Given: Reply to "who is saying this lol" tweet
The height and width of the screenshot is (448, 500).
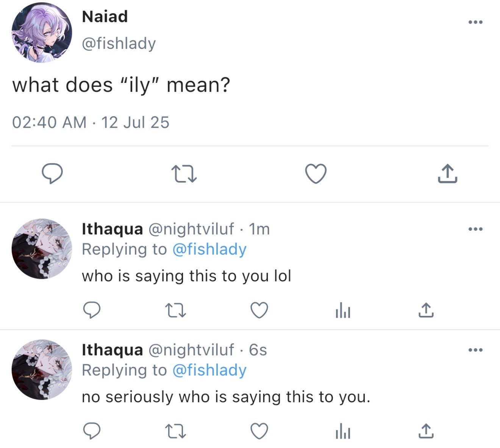Looking at the screenshot, I should coord(92,310).
